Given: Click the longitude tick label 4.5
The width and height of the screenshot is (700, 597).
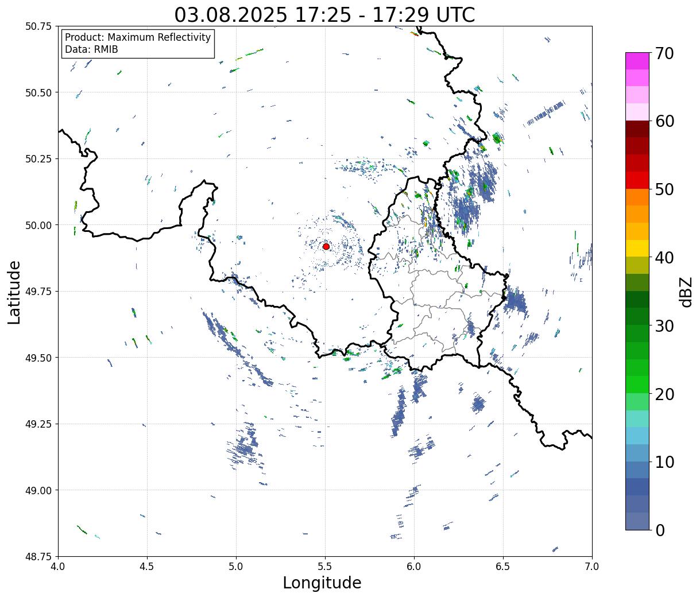Looking at the screenshot, I should (147, 567).
